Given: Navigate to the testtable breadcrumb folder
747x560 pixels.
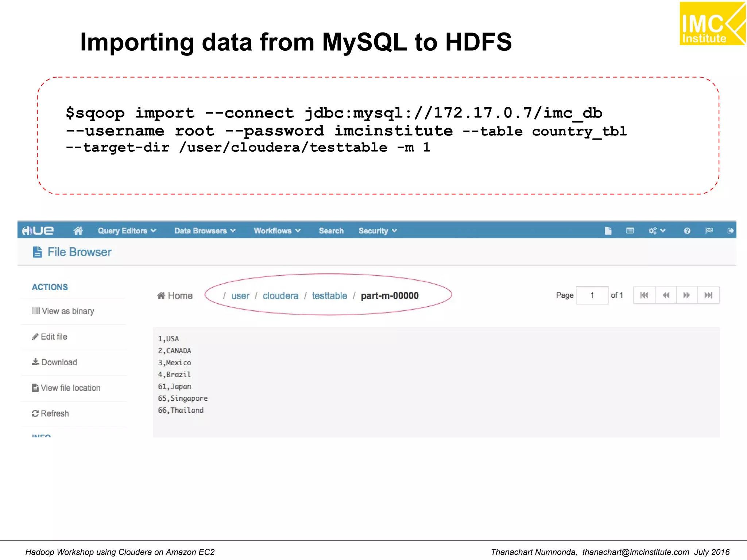Looking at the screenshot, I should (x=329, y=296).
